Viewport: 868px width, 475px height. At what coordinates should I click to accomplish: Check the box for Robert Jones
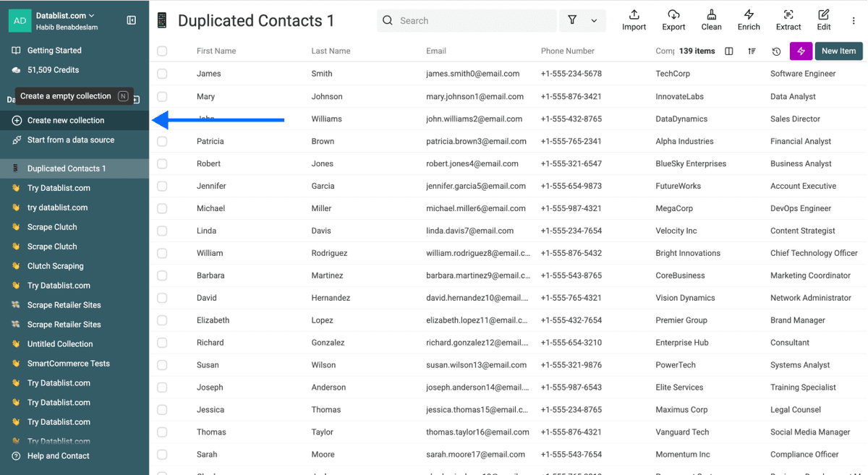(x=162, y=164)
